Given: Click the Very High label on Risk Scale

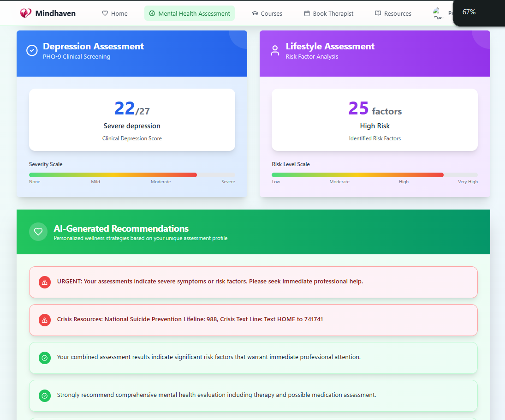Looking at the screenshot, I should [468, 182].
